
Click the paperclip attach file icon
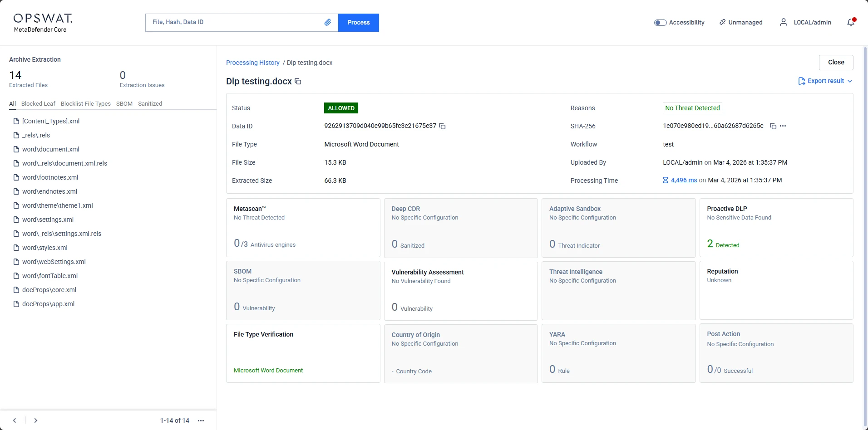click(327, 22)
